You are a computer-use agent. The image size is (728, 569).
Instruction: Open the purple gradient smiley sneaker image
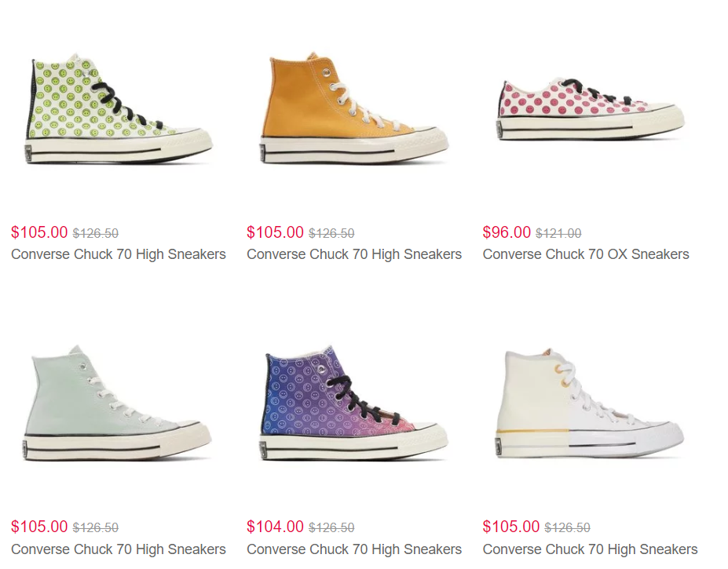click(353, 403)
